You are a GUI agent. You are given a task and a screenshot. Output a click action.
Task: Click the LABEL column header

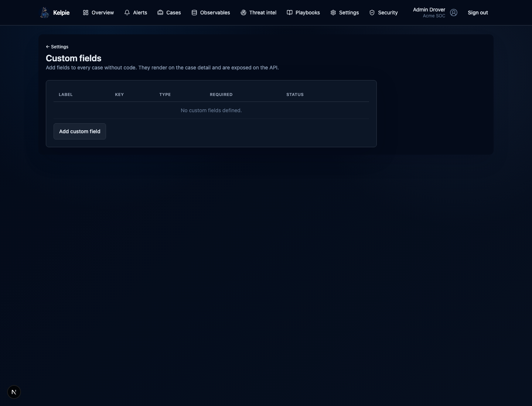coord(66,94)
